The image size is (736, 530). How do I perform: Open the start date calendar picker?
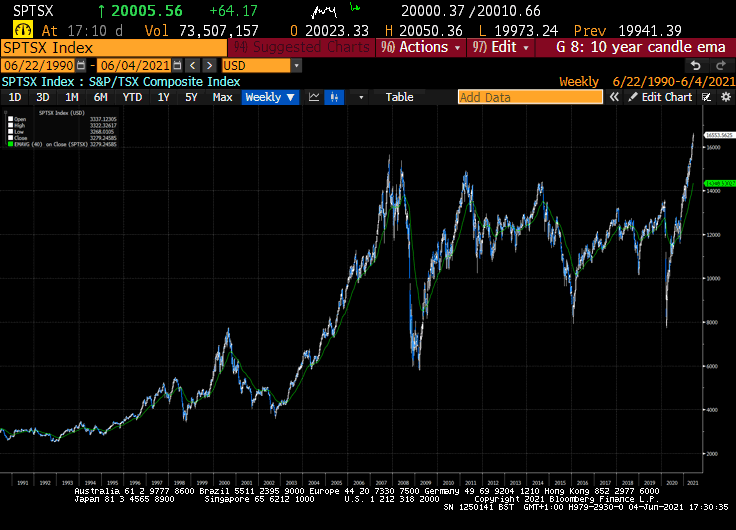pos(81,66)
